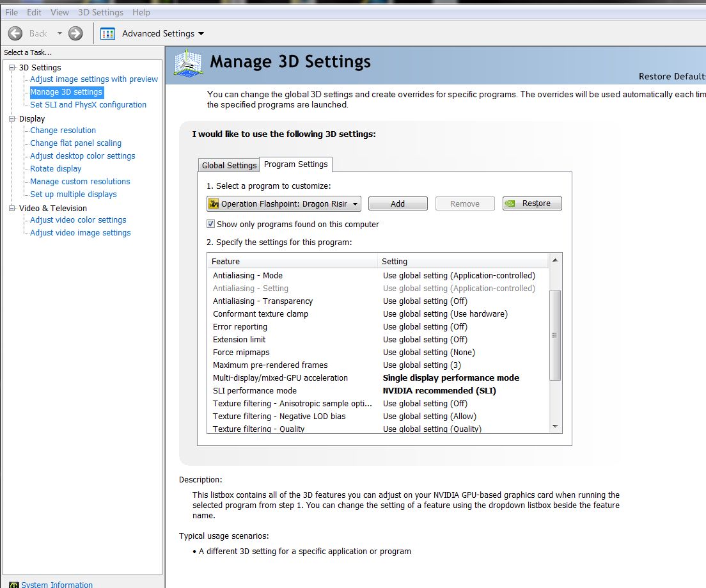Collapse the Display tree node

[12, 118]
